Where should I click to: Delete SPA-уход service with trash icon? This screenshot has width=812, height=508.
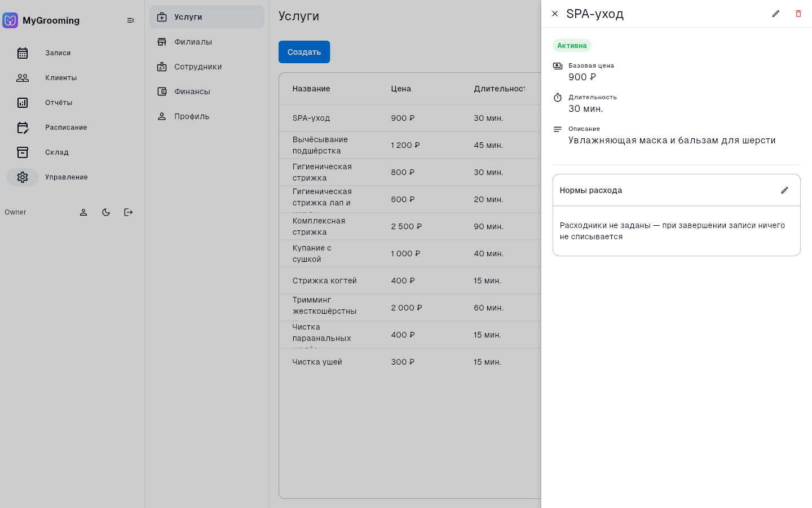798,14
